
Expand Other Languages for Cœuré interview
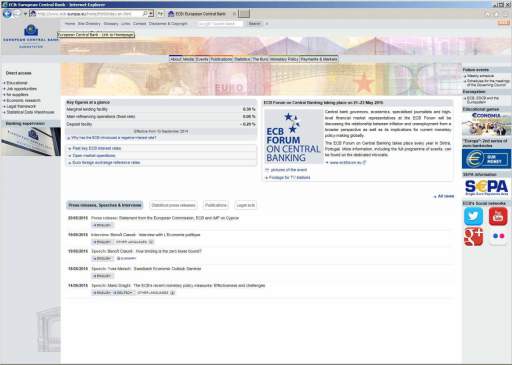click(135, 242)
